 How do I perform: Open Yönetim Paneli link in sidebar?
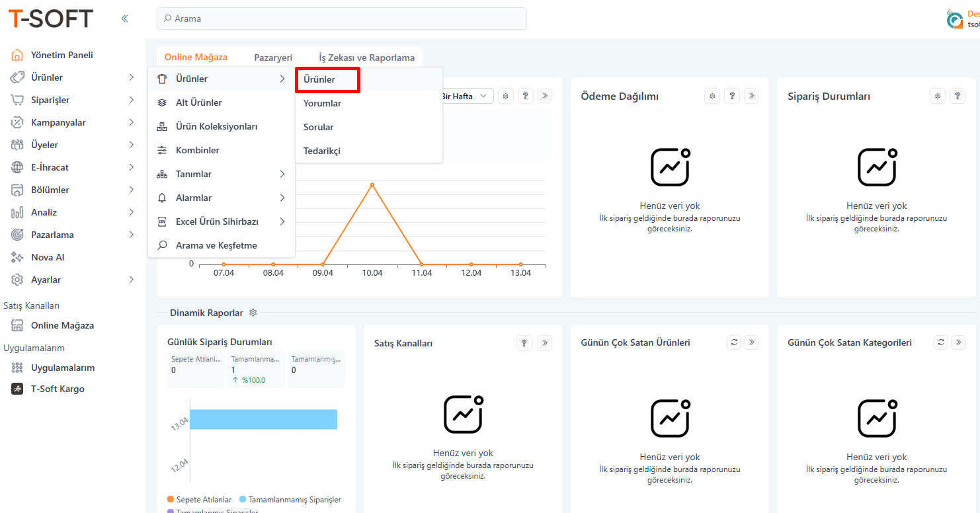click(61, 55)
